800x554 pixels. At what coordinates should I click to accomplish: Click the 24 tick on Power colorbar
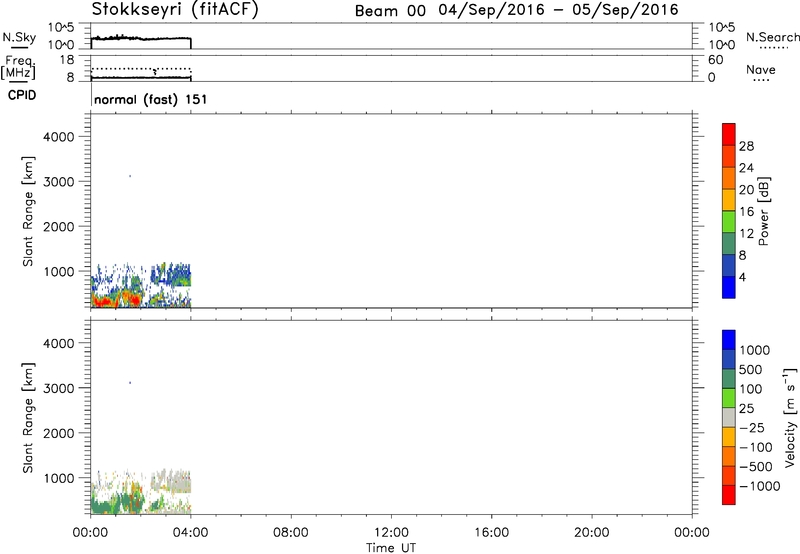click(x=746, y=168)
